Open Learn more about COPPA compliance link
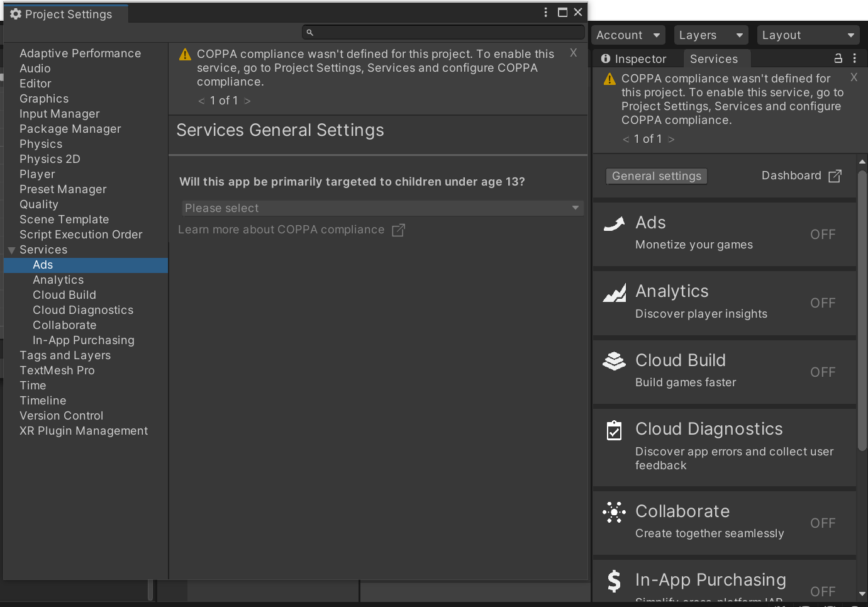This screenshot has width=868, height=607. (281, 230)
